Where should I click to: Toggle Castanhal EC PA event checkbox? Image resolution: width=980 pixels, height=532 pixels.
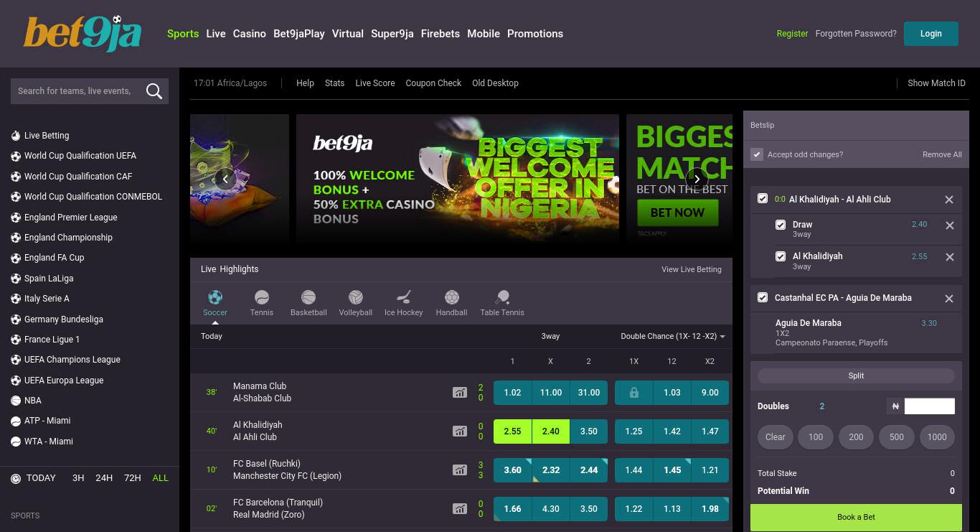763,297
